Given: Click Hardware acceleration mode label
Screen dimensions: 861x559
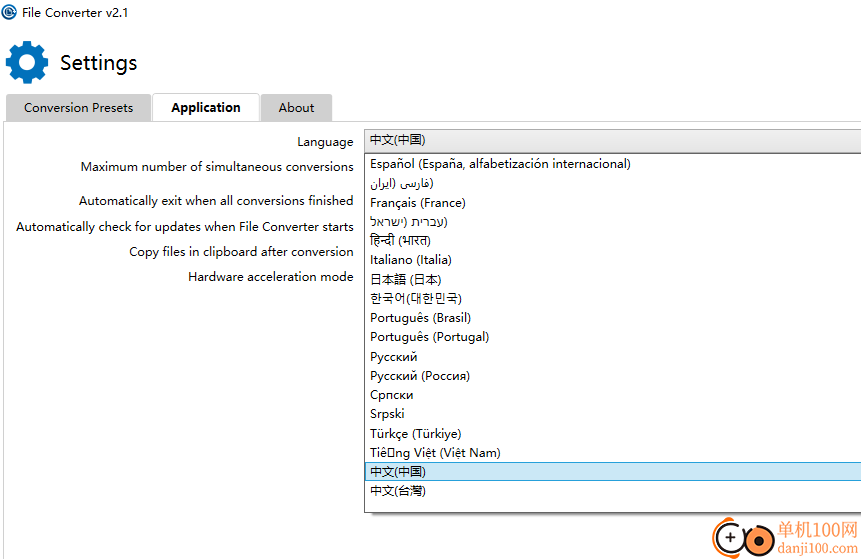Looking at the screenshot, I should coord(271,276).
